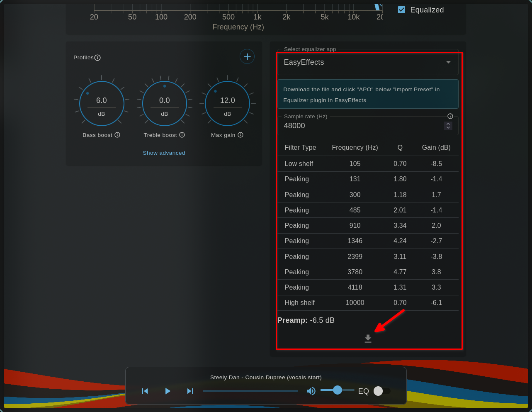The height and width of the screenshot is (412, 532).
Task: Adjust sample rate using the stepper arrows
Action: click(x=448, y=126)
